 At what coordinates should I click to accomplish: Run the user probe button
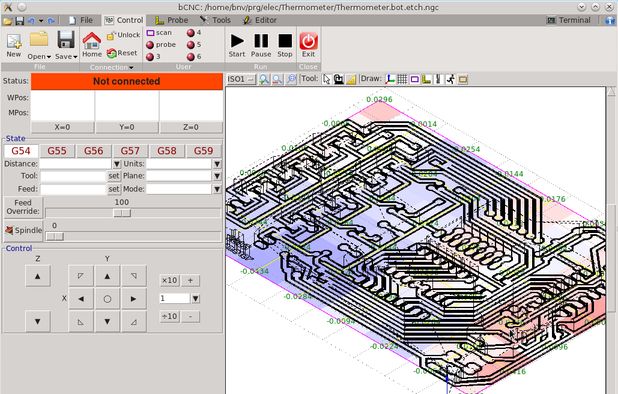coord(161,45)
